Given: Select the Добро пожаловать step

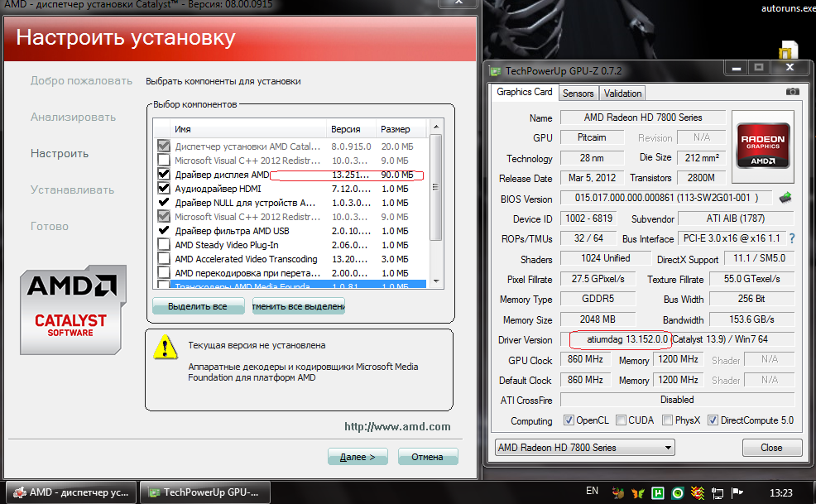Looking at the screenshot, I should tap(81, 81).
